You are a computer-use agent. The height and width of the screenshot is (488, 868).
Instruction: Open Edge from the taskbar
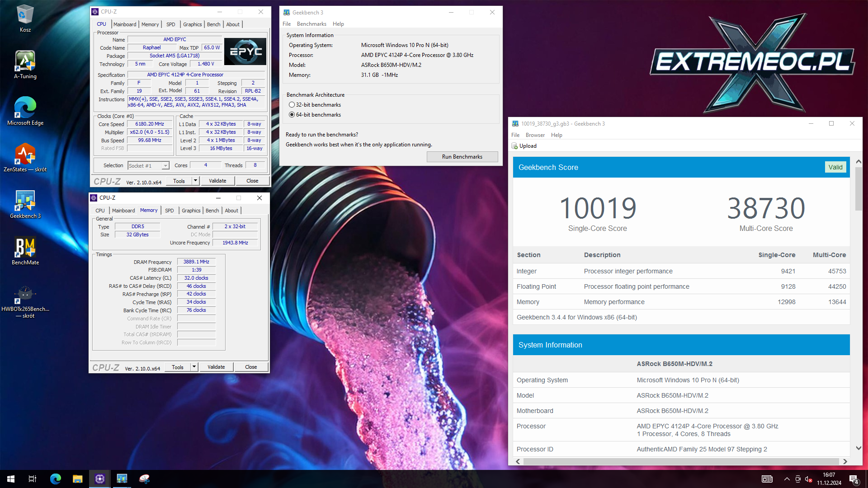coord(55,479)
